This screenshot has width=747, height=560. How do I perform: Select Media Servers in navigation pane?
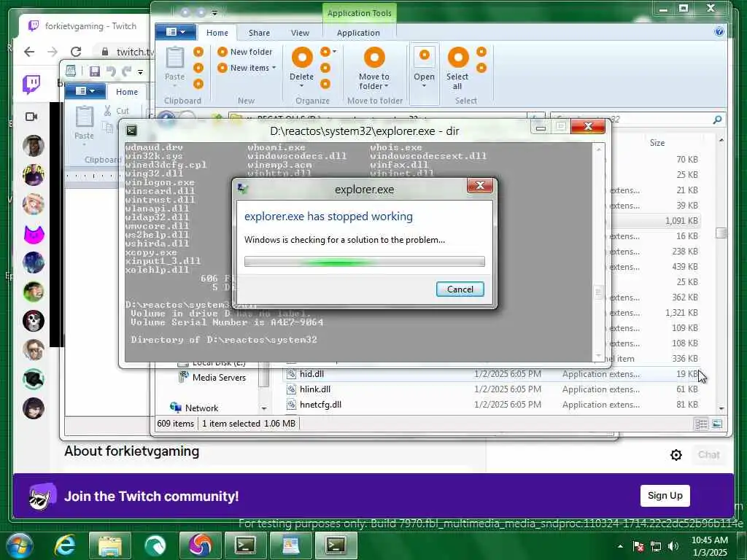[219, 378]
